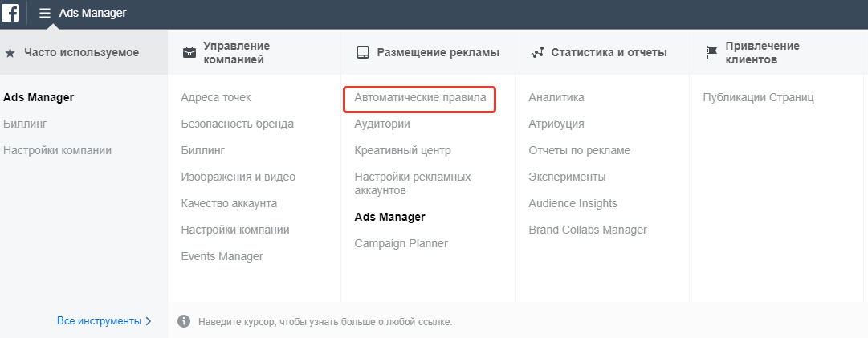Open Campaign Planner
Image resolution: width=868 pixels, height=338 pixels.
[401, 243]
